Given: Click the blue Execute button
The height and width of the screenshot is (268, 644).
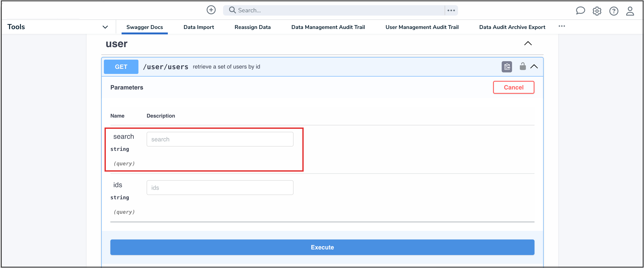Looking at the screenshot, I should (x=322, y=247).
